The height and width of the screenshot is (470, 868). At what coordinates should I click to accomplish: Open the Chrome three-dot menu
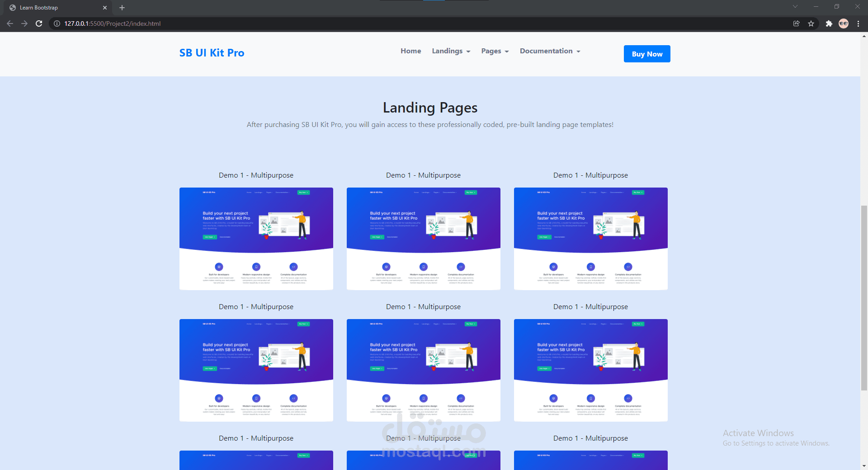click(858, 23)
